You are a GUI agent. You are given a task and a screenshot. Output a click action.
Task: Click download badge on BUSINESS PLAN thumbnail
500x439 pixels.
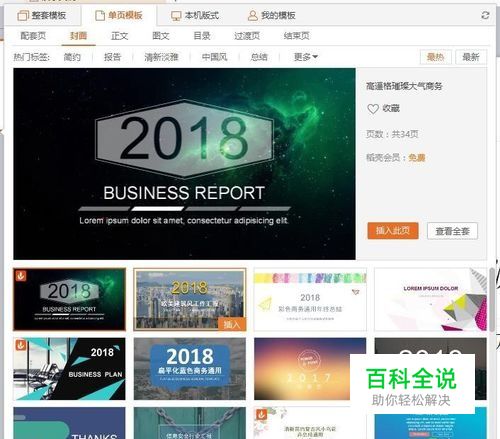click(21, 345)
